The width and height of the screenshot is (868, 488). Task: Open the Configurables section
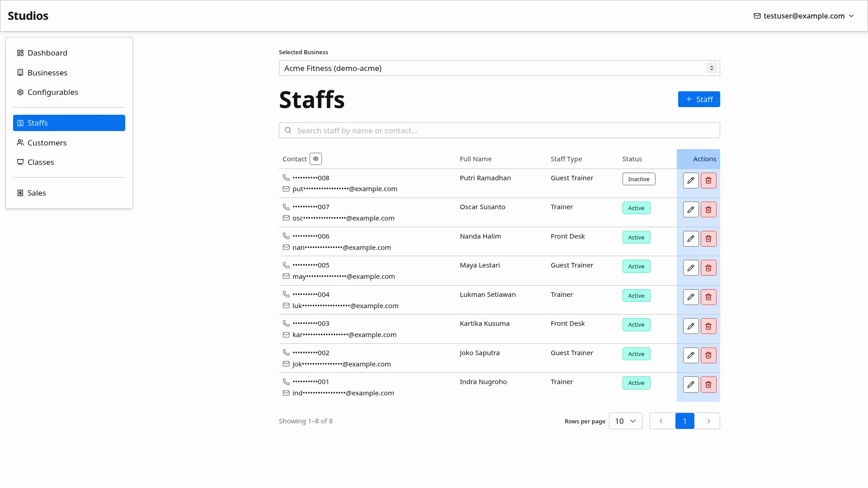point(69,92)
